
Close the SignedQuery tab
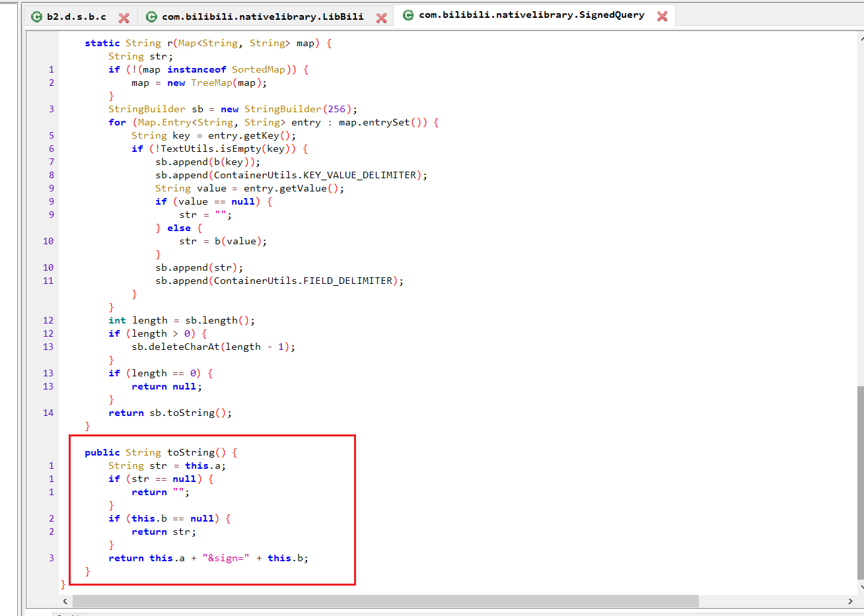[x=662, y=16]
